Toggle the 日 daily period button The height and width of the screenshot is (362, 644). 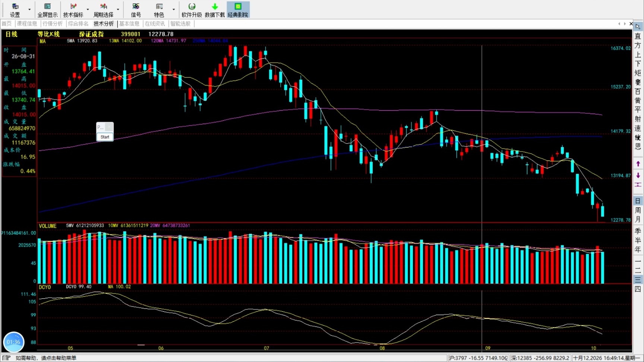pyautogui.click(x=638, y=201)
